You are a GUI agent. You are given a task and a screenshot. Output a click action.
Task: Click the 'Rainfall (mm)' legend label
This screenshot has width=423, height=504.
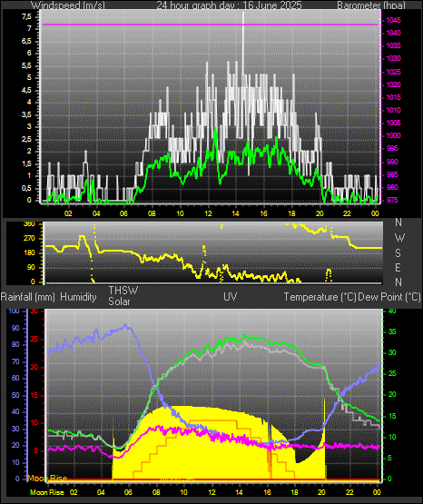[28, 297]
